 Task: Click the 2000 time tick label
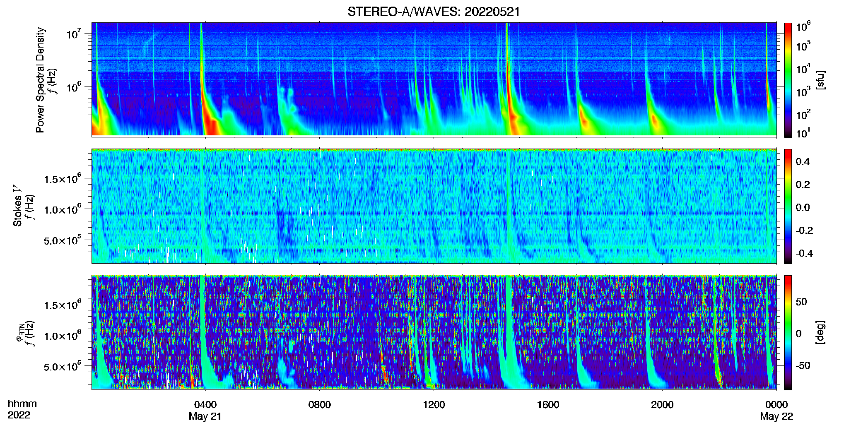662,404
